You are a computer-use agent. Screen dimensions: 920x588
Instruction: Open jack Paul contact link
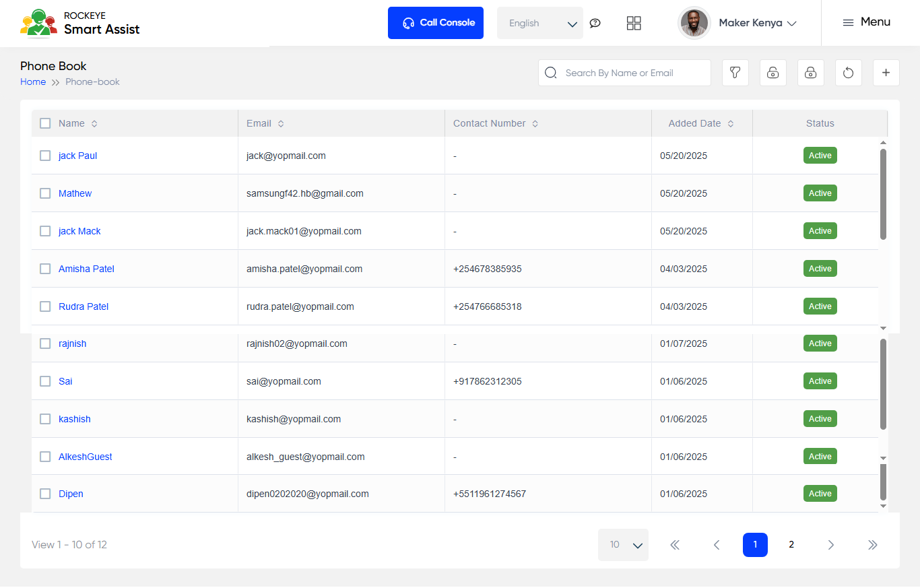pyautogui.click(x=77, y=156)
